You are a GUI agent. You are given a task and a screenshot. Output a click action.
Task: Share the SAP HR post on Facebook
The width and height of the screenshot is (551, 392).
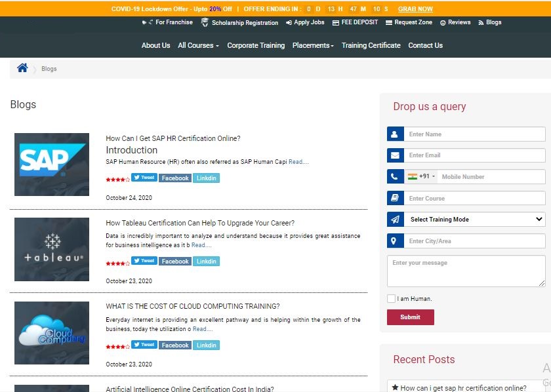click(175, 178)
